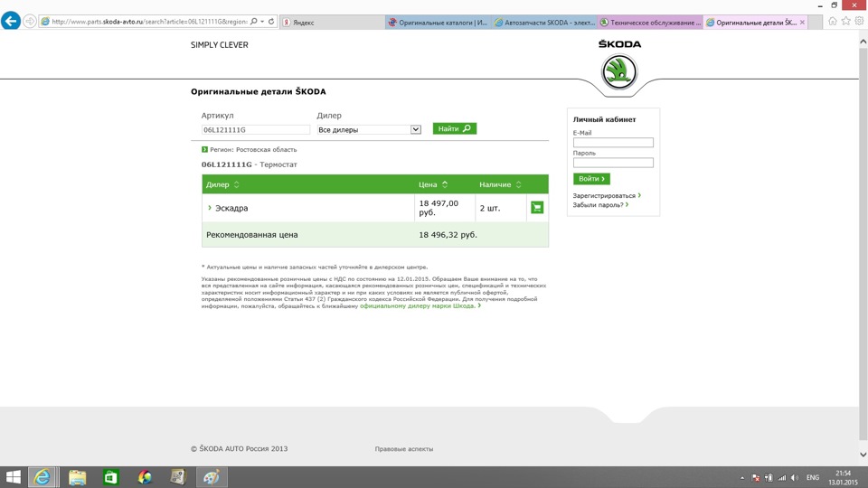Click the 06L121111G - Термостат heading
The height and width of the screenshot is (488, 868).
(250, 164)
